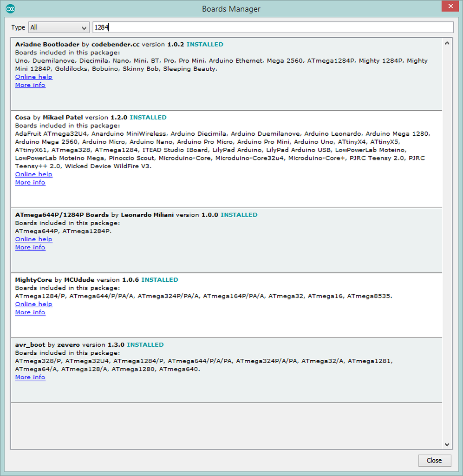Click INSTALLED label on Cosa

[148, 118]
